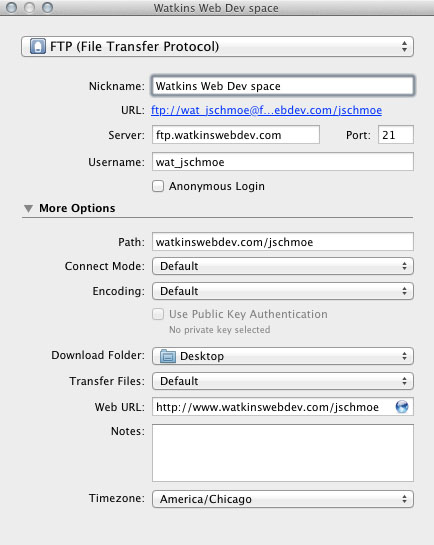The image size is (434, 545).
Task: Open the Connect Mode dropdown
Action: coord(282,266)
